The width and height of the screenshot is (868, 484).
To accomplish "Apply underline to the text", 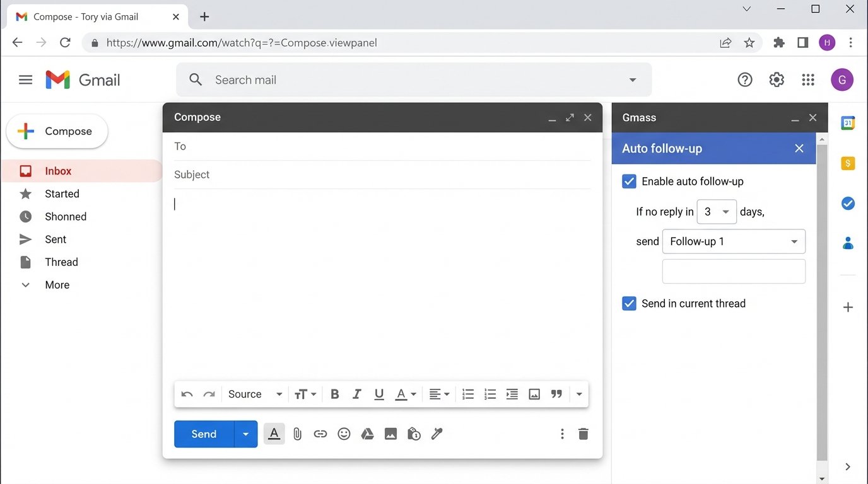I will tap(378, 393).
